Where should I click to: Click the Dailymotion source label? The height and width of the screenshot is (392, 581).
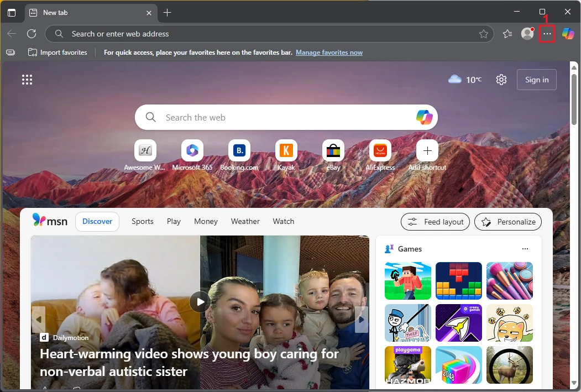[x=70, y=337]
